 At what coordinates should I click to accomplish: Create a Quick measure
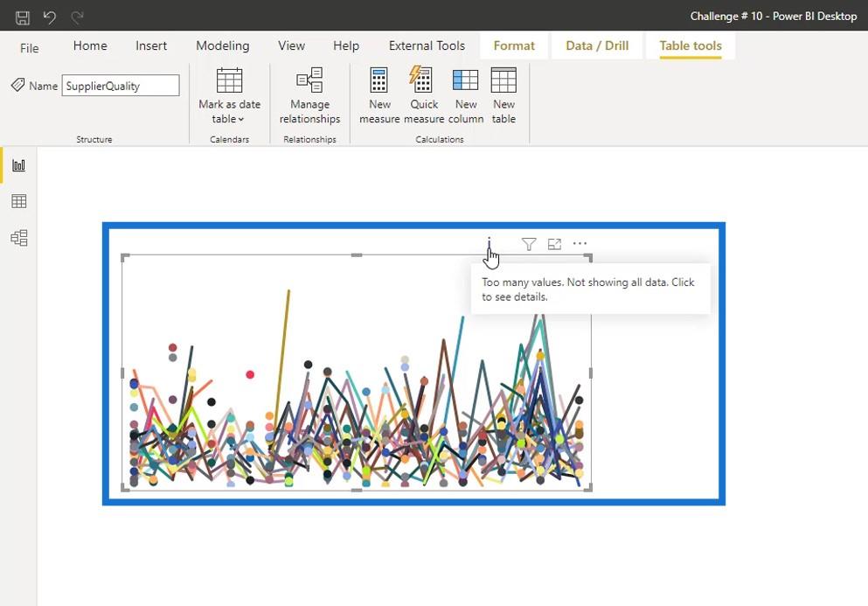(424, 96)
